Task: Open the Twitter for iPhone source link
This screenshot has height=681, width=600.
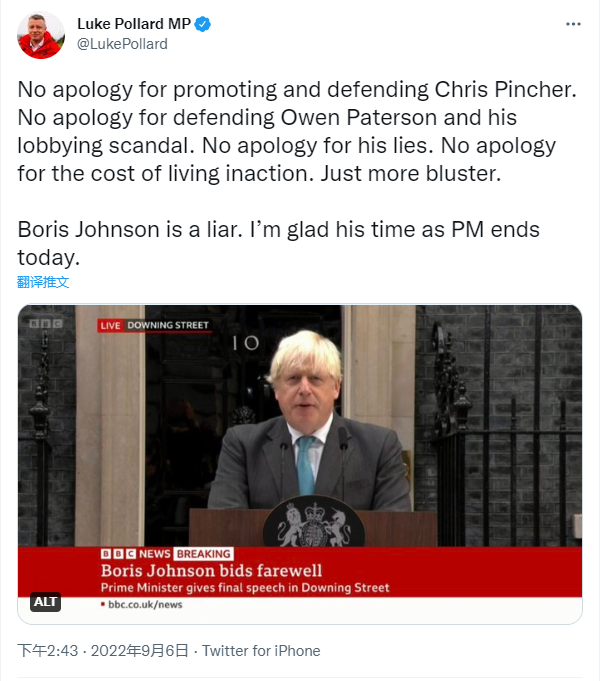Action: (261, 651)
